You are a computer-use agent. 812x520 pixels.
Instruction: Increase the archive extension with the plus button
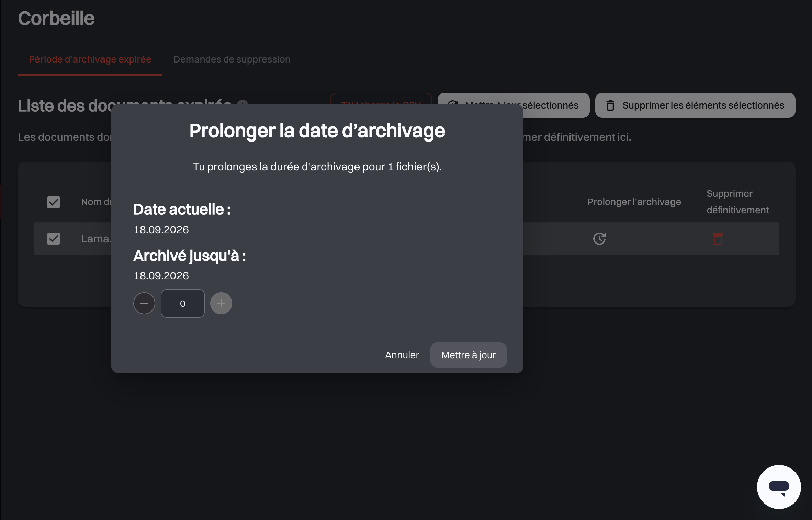[x=221, y=303]
